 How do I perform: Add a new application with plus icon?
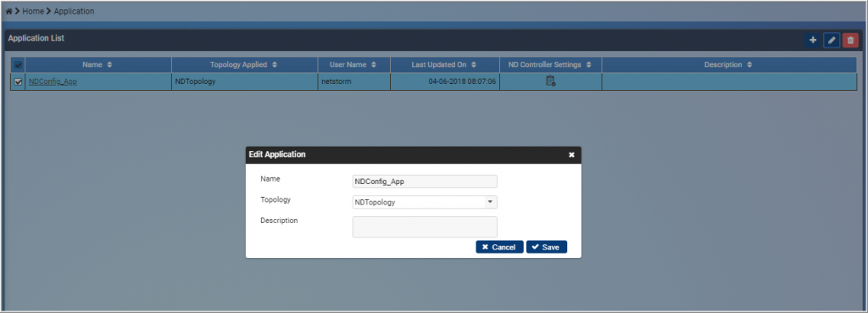coord(813,40)
